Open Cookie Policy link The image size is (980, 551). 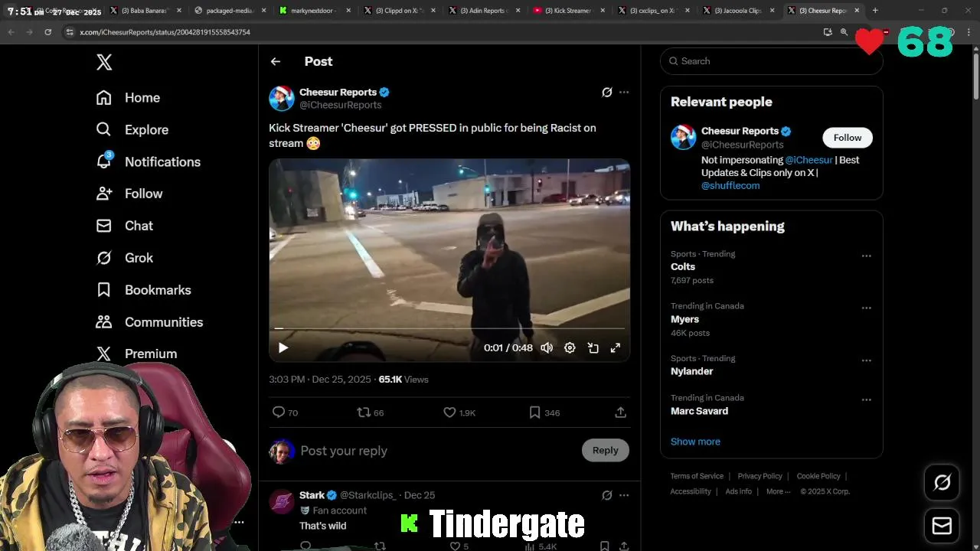[818, 476]
